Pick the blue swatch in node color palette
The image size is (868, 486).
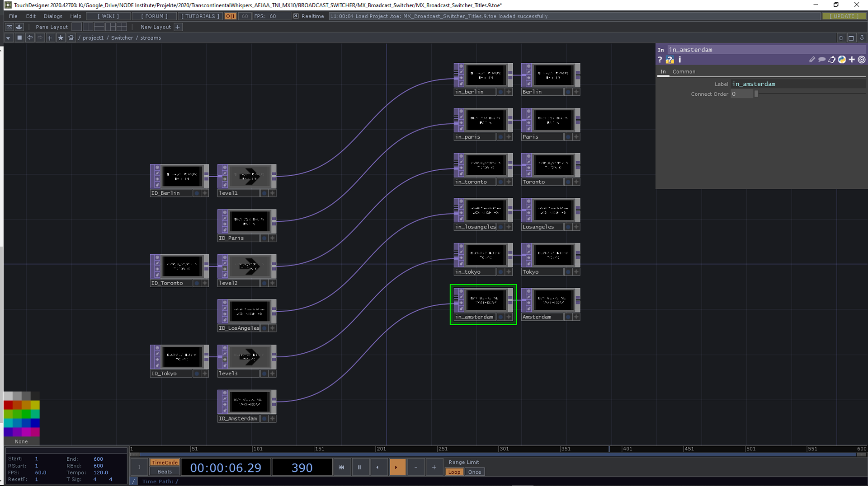[x=35, y=423]
